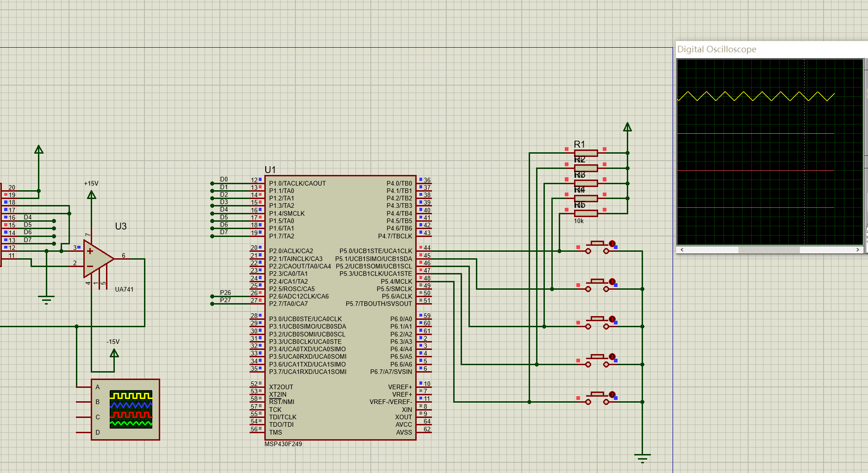Image resolution: width=868 pixels, height=473 pixels.
Task: Select the ground symbol beside the op-amp
Action: [x=46, y=299]
